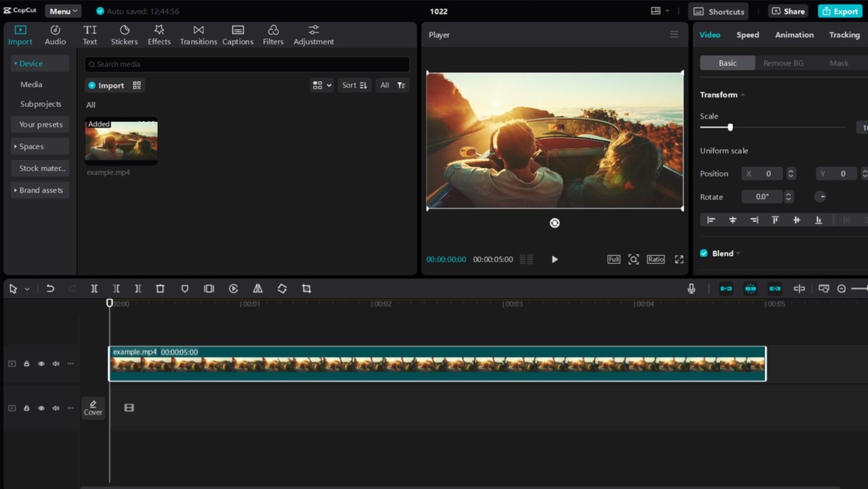This screenshot has height=489, width=868.
Task: Open Stock materials section
Action: pyautogui.click(x=41, y=168)
